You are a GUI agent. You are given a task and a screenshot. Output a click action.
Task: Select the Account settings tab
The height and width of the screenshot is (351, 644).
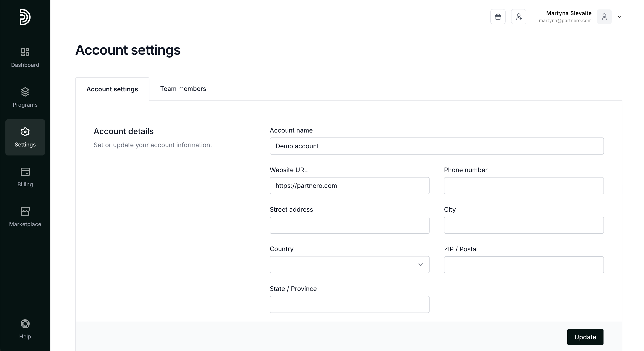112,89
